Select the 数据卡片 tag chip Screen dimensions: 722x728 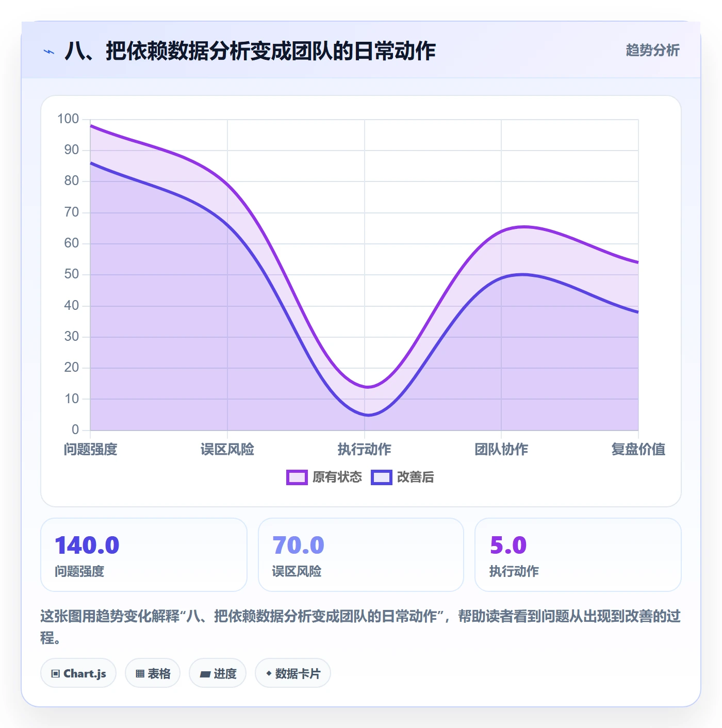coord(293,673)
